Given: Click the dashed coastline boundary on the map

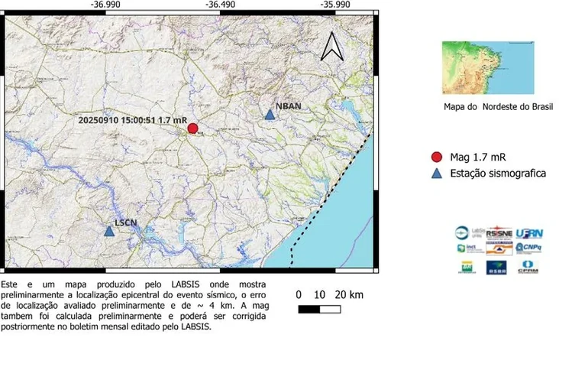Looking at the screenshot, I should (x=327, y=197).
